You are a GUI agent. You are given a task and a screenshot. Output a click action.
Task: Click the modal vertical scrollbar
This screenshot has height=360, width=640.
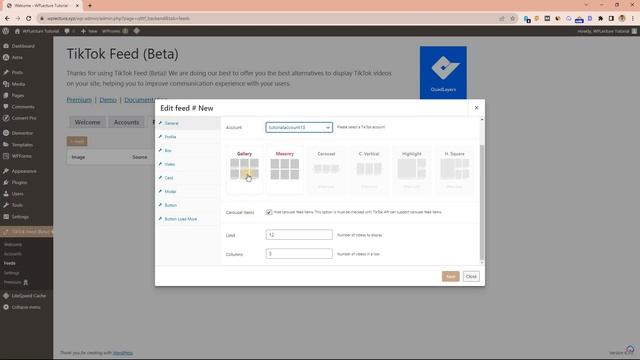[482, 202]
